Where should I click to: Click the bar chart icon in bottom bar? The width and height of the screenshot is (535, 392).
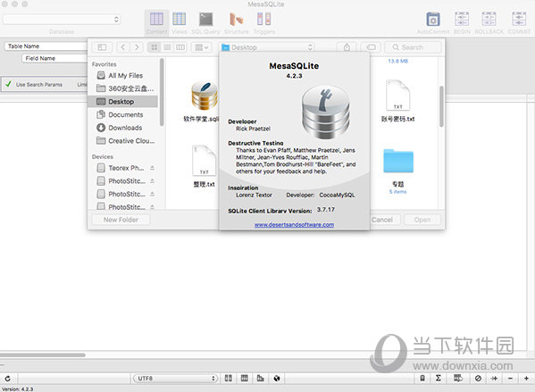(260, 378)
